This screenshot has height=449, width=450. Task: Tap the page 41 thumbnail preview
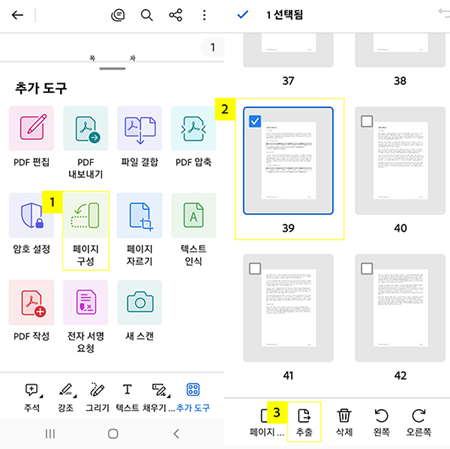[x=288, y=308]
